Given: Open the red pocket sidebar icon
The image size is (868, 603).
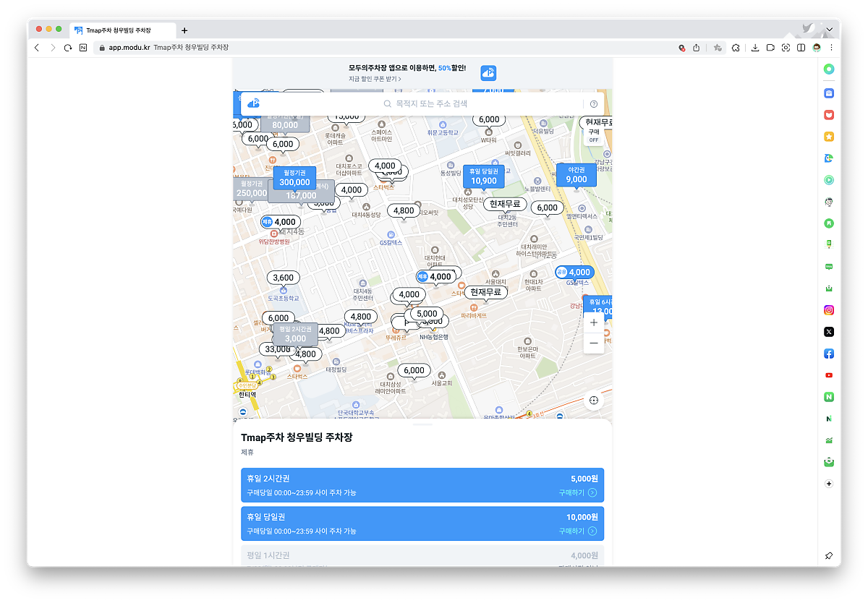Looking at the screenshot, I should click(x=829, y=115).
